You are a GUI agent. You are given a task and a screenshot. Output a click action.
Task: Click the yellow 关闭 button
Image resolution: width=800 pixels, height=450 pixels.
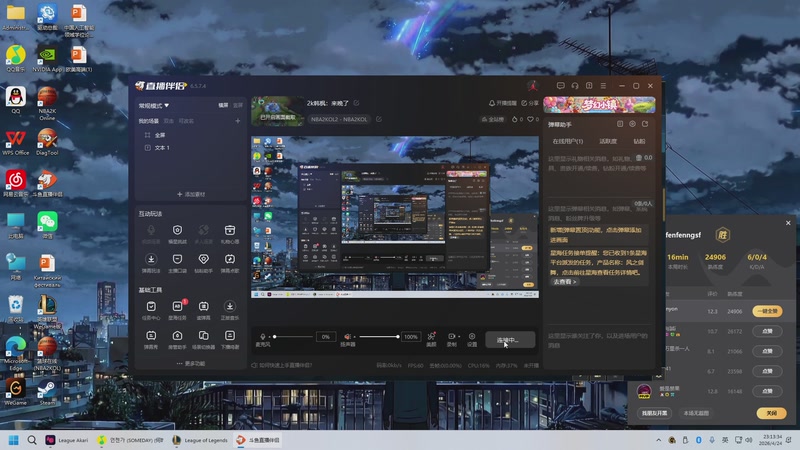click(x=771, y=413)
